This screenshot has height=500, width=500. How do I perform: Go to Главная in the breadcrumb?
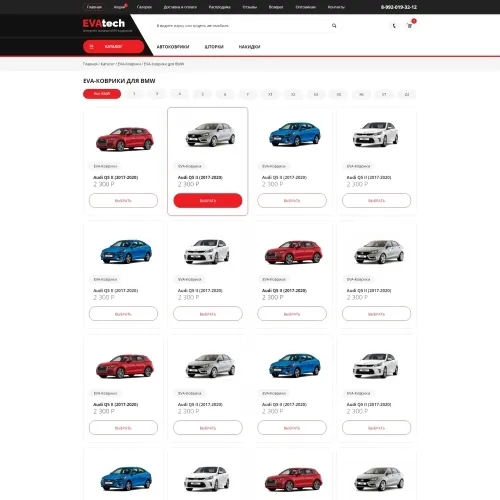pyautogui.click(x=90, y=64)
